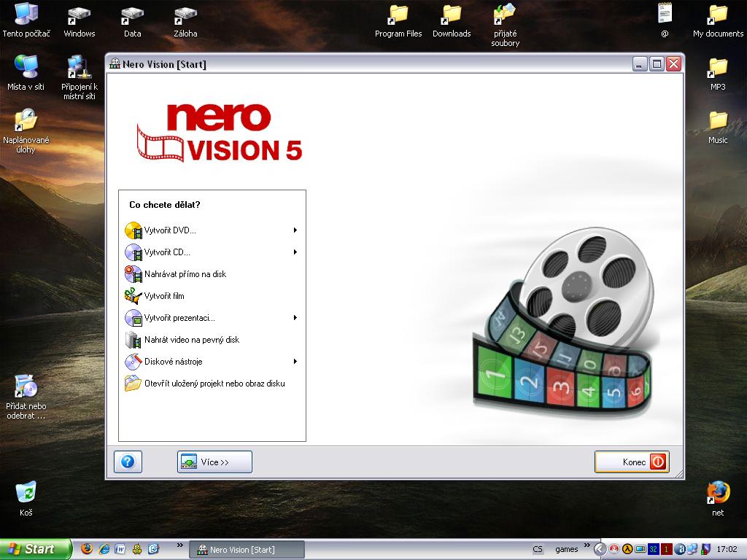Click the network connection tray icon
The width and height of the screenshot is (747, 560).
coord(692,550)
